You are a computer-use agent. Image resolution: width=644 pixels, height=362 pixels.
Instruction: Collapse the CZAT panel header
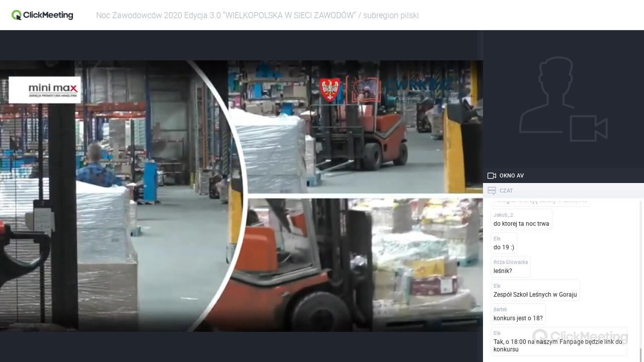[563, 191]
